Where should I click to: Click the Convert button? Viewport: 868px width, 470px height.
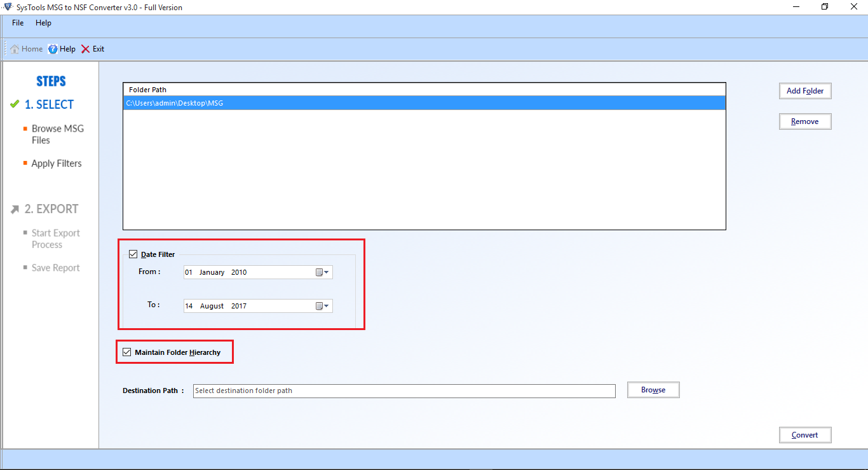pos(805,435)
